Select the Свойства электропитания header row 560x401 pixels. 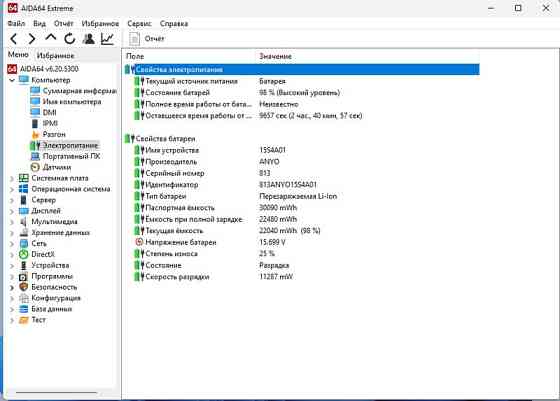[x=302, y=69]
